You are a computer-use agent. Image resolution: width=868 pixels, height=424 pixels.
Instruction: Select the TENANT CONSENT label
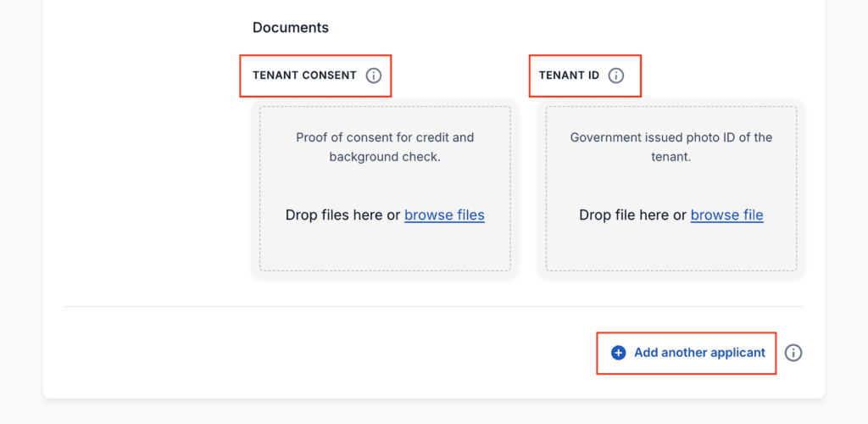tap(304, 75)
